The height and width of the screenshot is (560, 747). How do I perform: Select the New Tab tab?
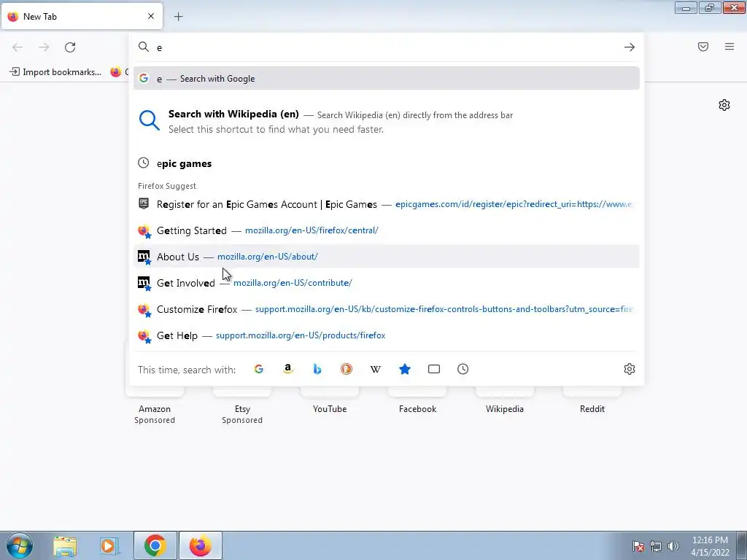pyautogui.click(x=82, y=16)
